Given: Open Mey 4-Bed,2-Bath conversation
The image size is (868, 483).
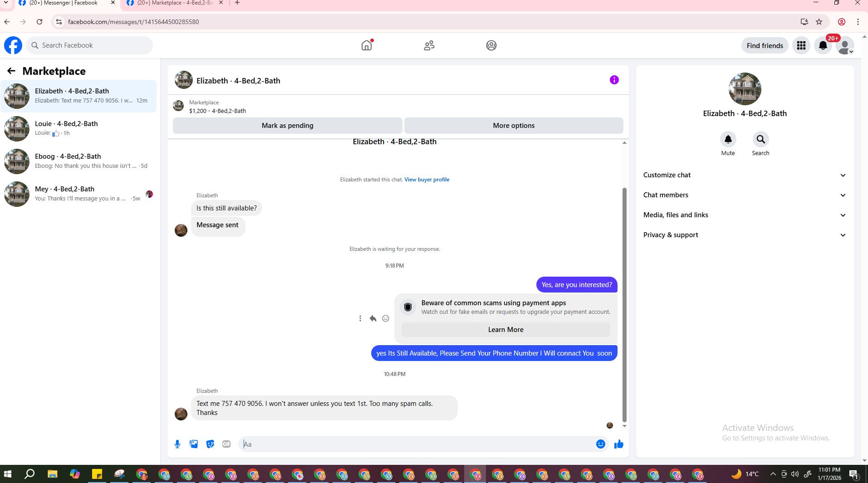Looking at the screenshot, I should click(78, 194).
